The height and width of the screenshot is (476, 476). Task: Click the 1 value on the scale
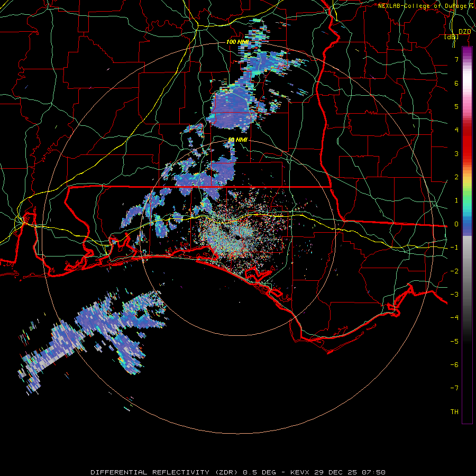(x=456, y=200)
